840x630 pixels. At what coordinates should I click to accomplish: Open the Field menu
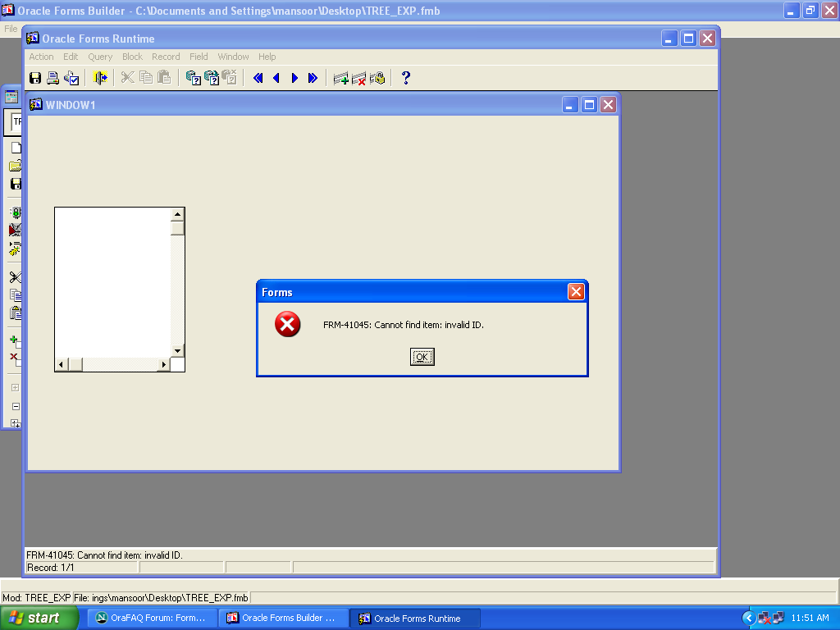click(199, 57)
